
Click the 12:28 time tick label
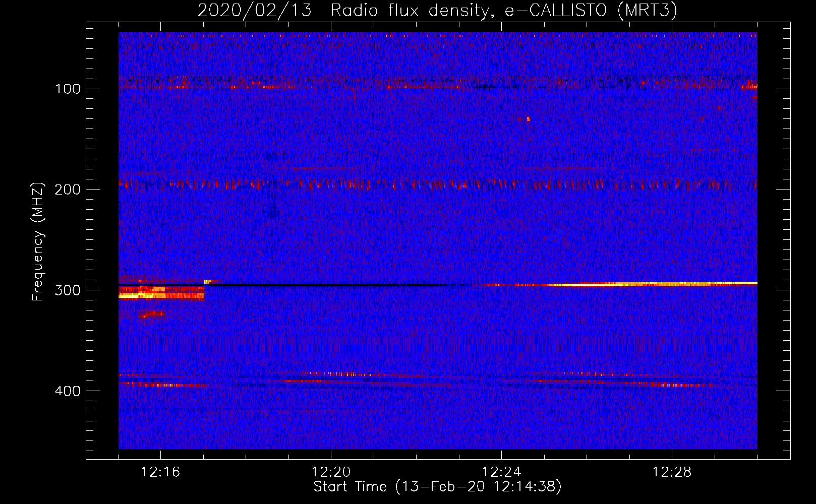tap(672, 472)
